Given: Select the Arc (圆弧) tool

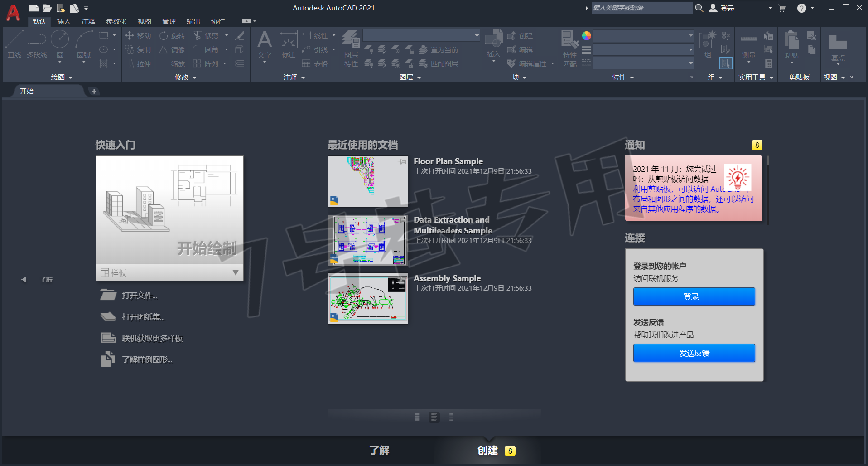Looking at the screenshot, I should [x=84, y=44].
